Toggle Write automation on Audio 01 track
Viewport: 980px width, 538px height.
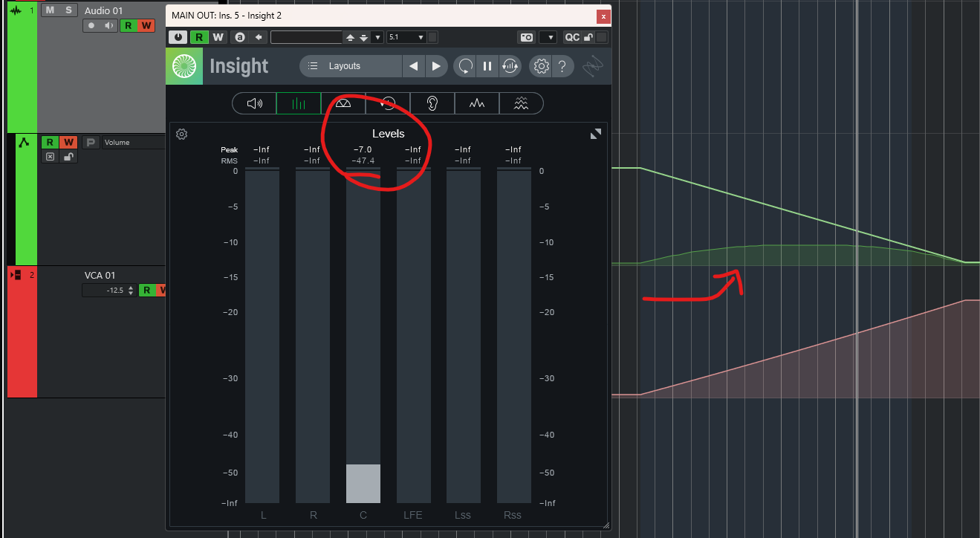[x=146, y=25]
